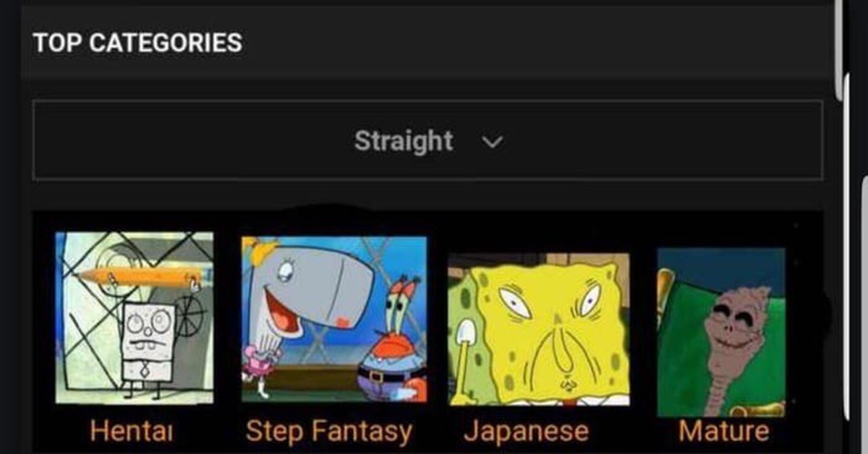The height and width of the screenshot is (454, 868).
Task: Open the old lady on green chair thumbnail
Action: tap(721, 333)
